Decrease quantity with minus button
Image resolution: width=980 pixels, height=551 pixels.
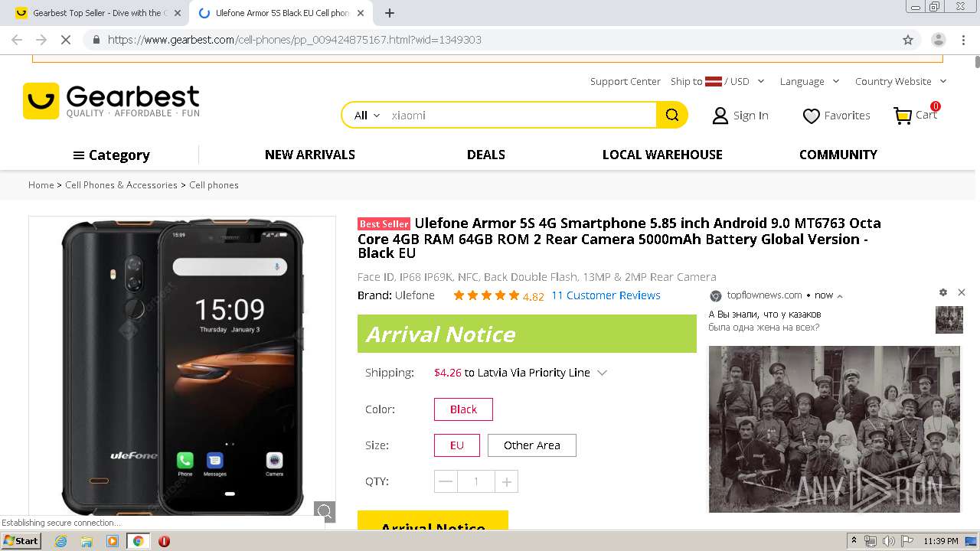446,481
